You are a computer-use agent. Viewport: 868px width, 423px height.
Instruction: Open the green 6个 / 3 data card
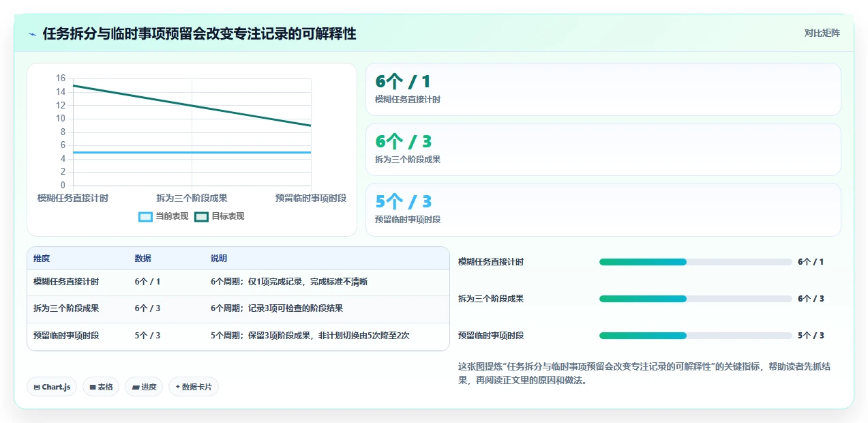click(603, 149)
